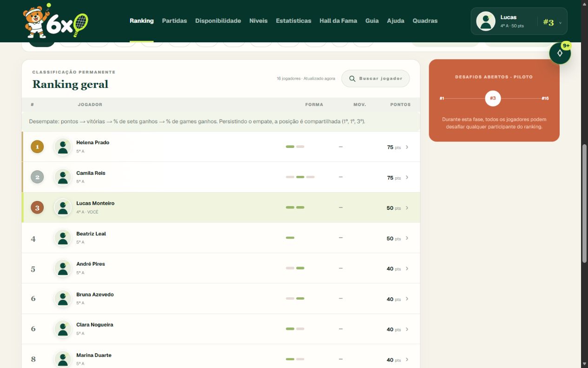Screen dimensions: 588x368
Task: Expand Clara Nogueira's row chevron
Action: click(x=407, y=329)
